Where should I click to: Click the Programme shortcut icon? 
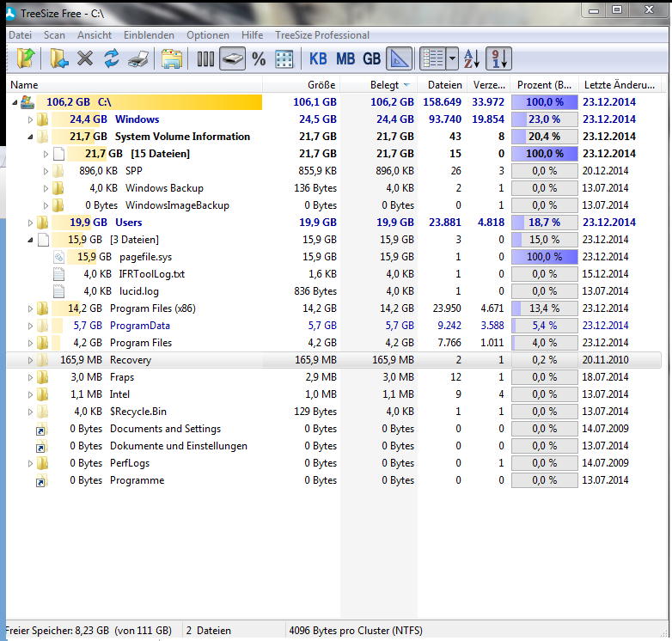[41, 480]
